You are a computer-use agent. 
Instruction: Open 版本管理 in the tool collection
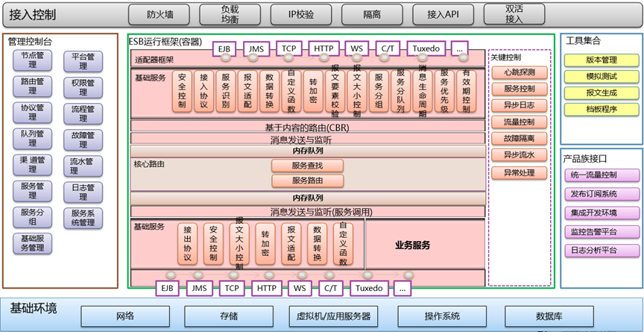coord(602,60)
